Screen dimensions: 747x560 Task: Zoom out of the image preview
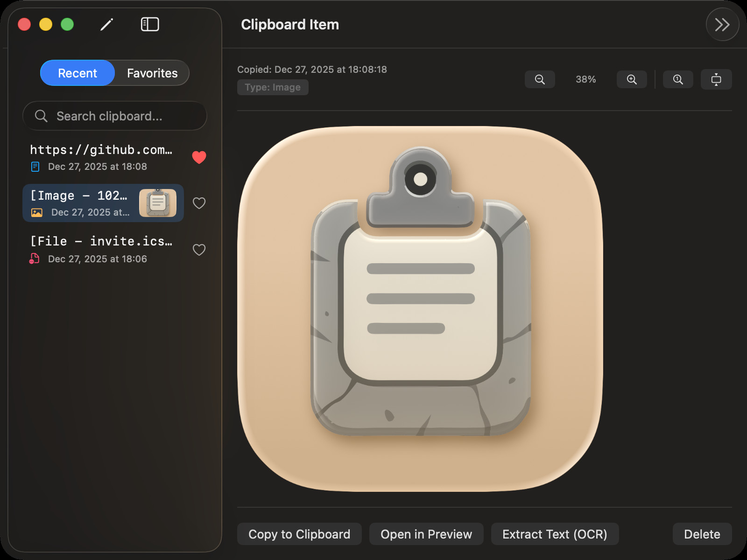(x=540, y=79)
